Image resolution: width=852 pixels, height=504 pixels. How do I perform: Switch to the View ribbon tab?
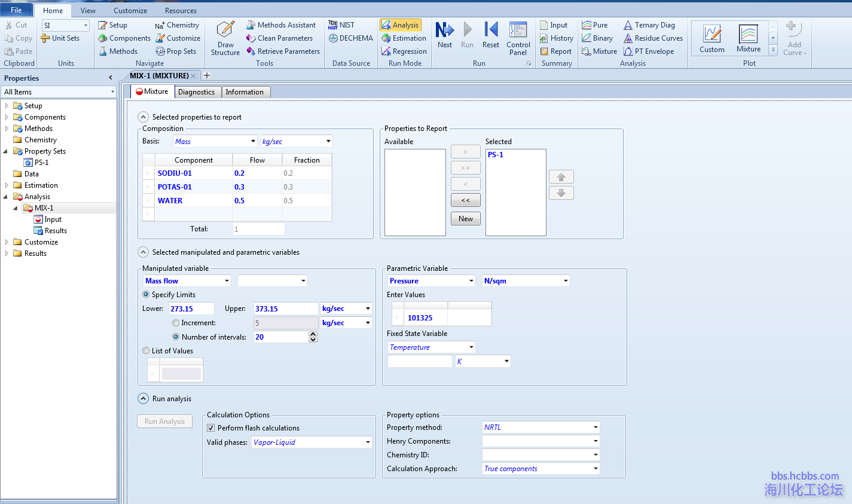[x=88, y=11]
